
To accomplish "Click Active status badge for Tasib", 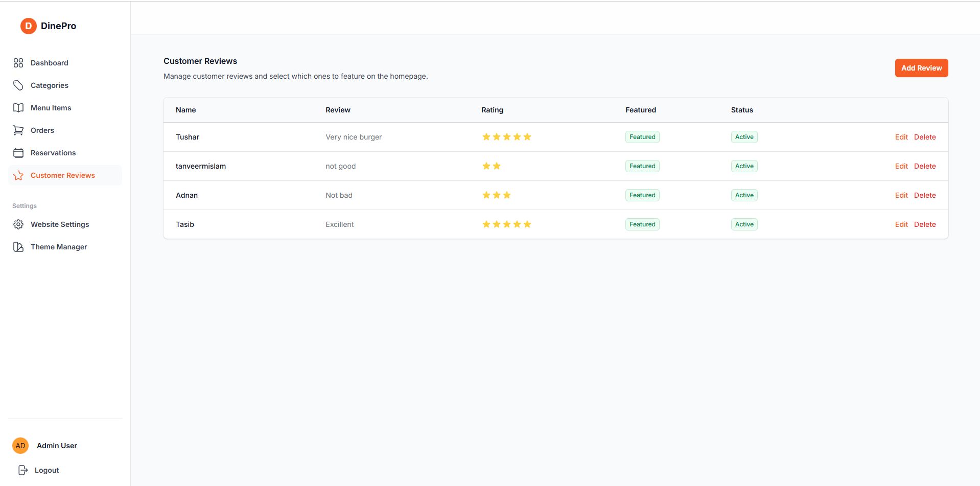I will pos(744,224).
